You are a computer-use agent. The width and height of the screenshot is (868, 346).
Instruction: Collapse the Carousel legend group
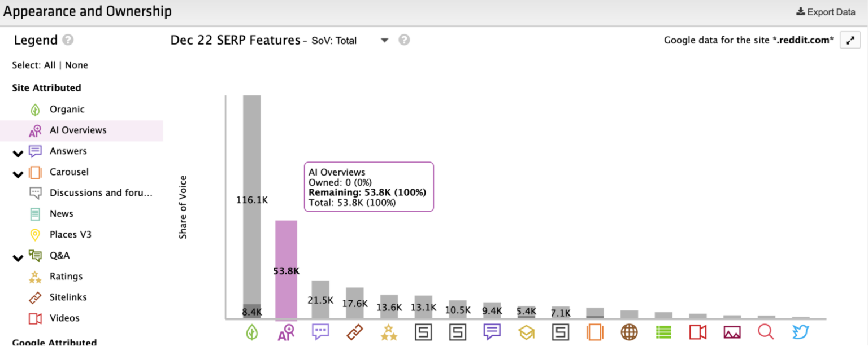click(18, 173)
